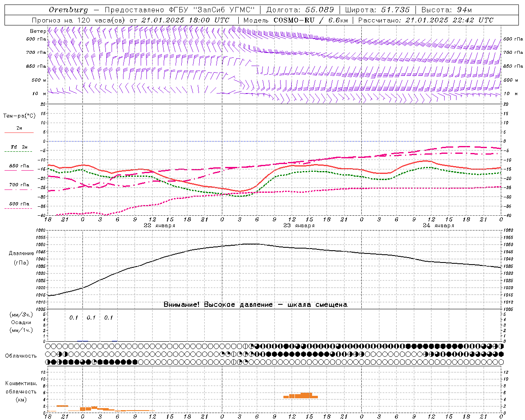
Task: Click the orange convective cloud bars on 23 января
Action: click(x=301, y=395)
